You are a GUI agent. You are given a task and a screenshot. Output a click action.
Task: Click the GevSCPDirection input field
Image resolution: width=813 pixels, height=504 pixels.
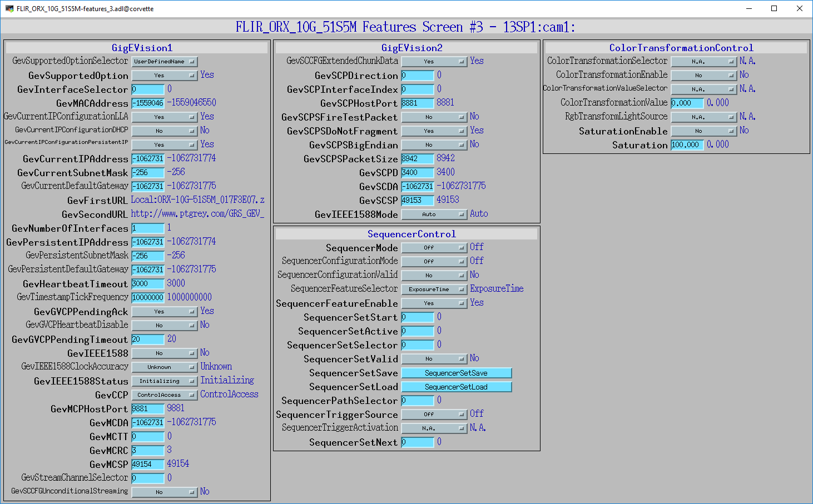[x=418, y=76]
